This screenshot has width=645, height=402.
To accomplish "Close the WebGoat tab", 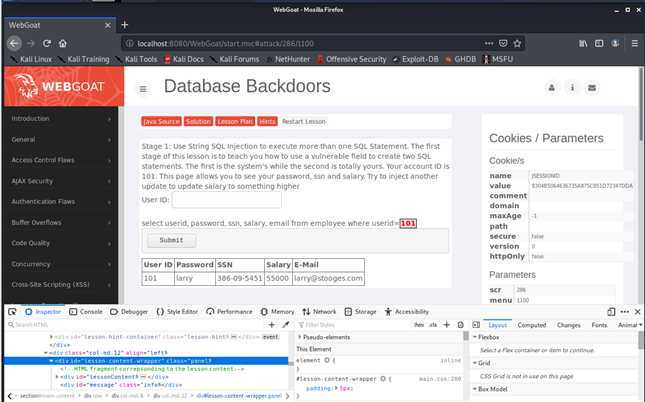I will [x=108, y=26].
